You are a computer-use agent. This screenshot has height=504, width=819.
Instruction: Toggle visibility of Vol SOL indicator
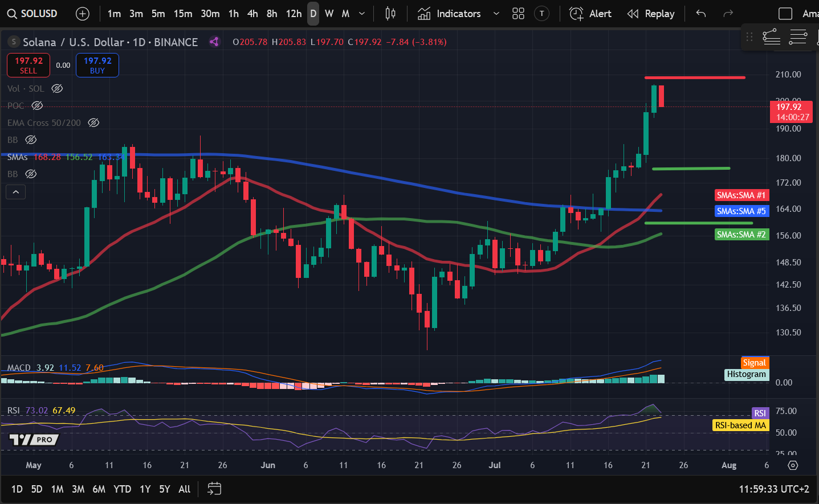57,88
